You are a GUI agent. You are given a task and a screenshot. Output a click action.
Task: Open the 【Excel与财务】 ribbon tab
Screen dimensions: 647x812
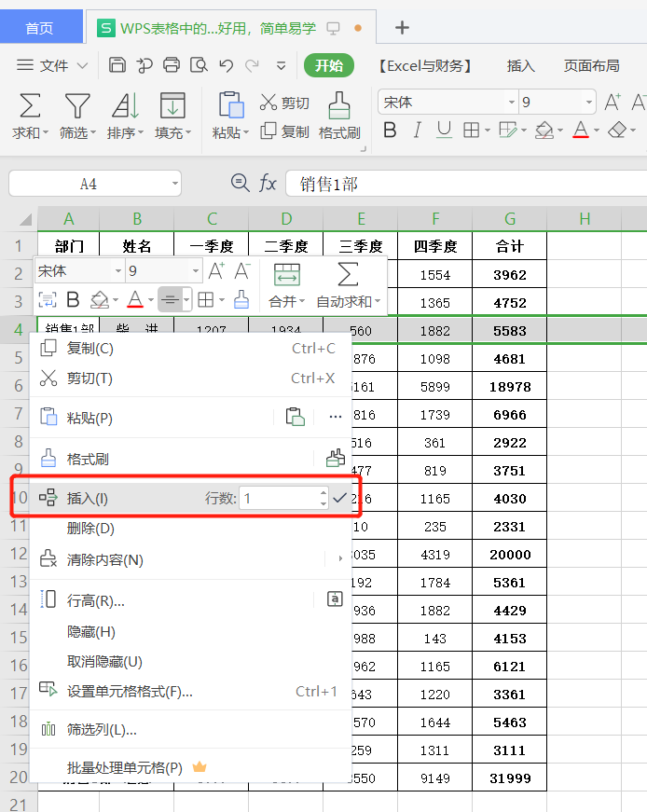pyautogui.click(x=424, y=66)
